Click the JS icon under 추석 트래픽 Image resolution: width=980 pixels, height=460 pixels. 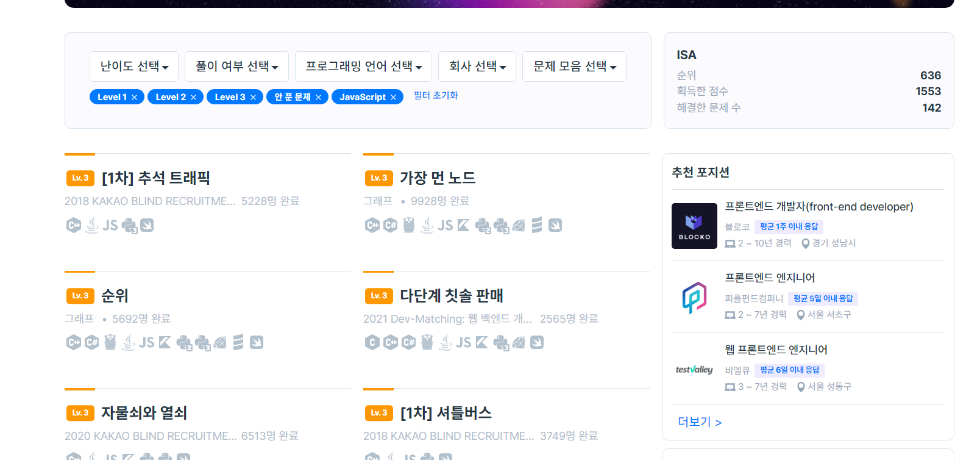click(x=110, y=225)
